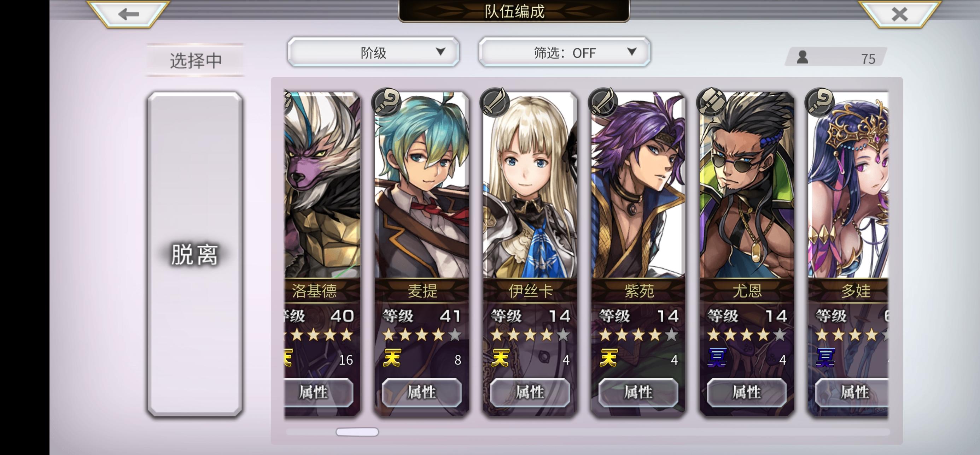Click the 冥 element icon on 尤恩
Image resolution: width=980 pixels, height=455 pixels.
click(x=717, y=358)
